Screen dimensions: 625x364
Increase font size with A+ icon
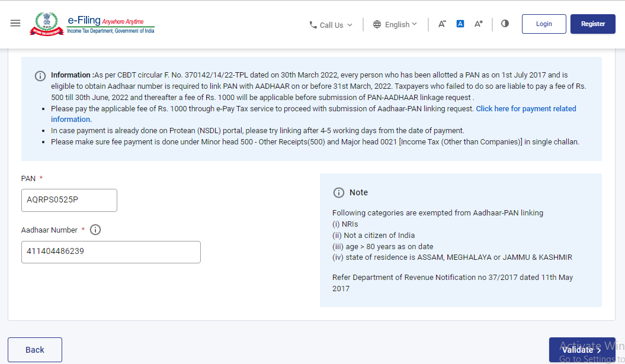[479, 24]
